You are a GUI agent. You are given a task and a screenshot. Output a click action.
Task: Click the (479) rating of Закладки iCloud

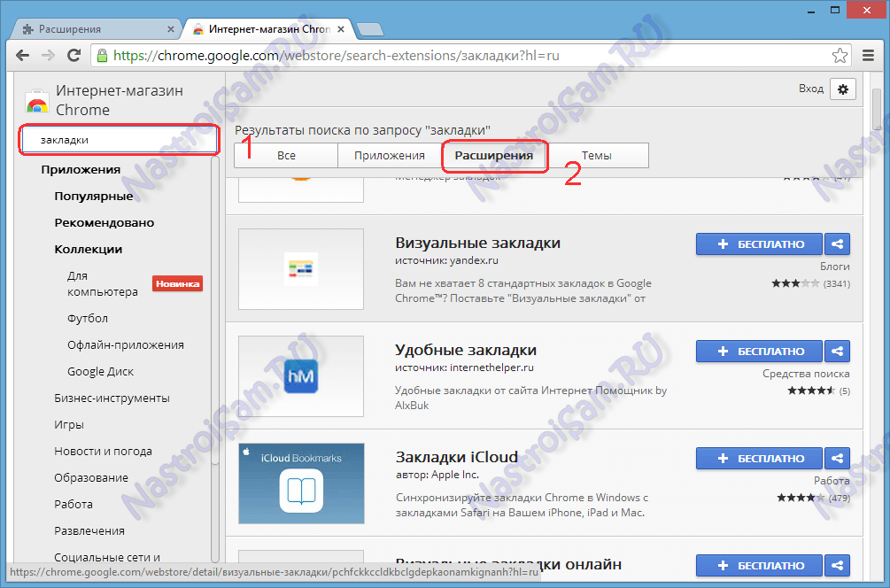tap(839, 498)
